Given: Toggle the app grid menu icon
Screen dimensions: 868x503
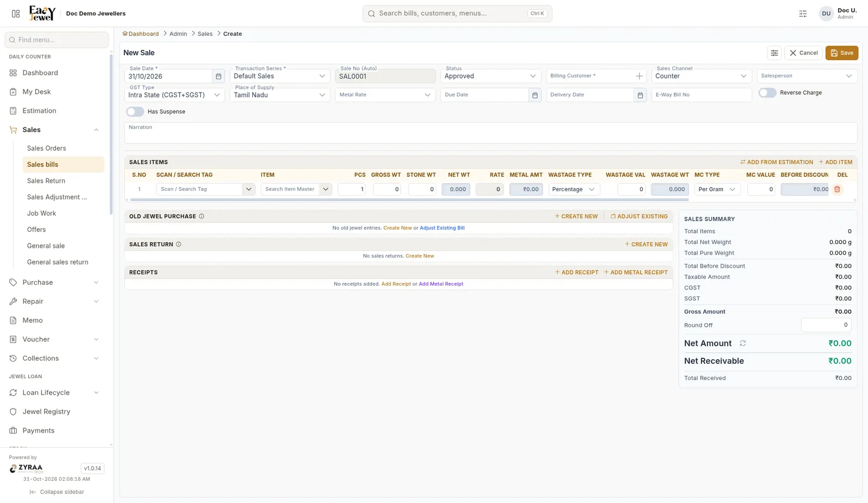Looking at the screenshot, I should click(x=16, y=14).
